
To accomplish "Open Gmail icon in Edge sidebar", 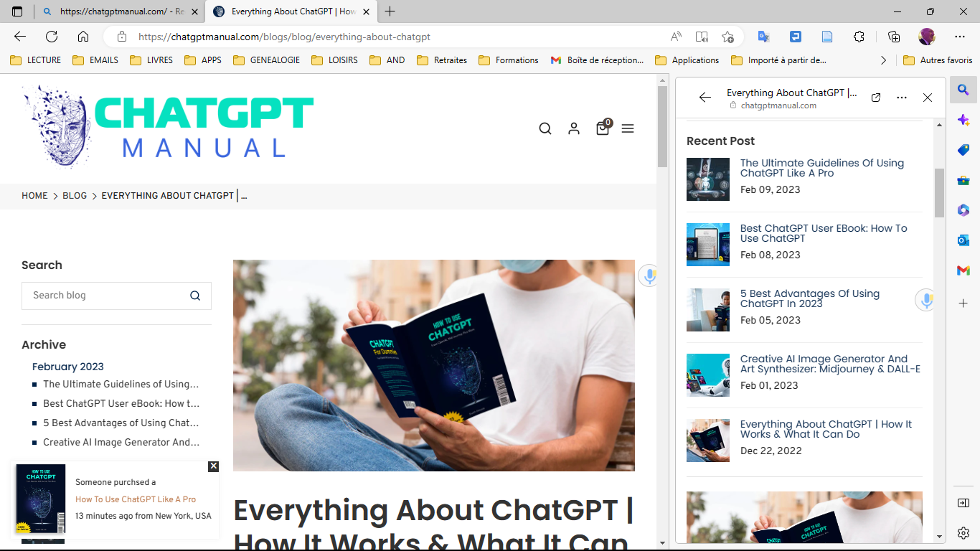I will 963,270.
